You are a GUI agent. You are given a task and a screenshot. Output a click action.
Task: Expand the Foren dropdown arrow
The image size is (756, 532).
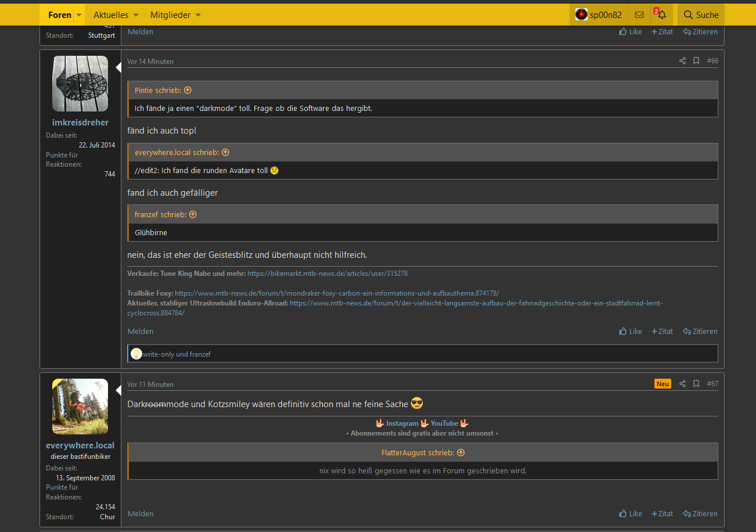[x=80, y=15]
